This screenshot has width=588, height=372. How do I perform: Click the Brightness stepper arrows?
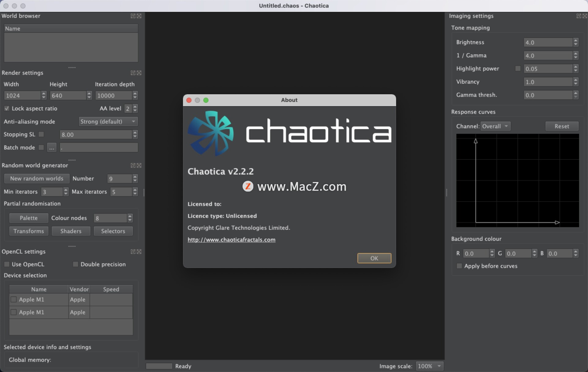tap(576, 42)
